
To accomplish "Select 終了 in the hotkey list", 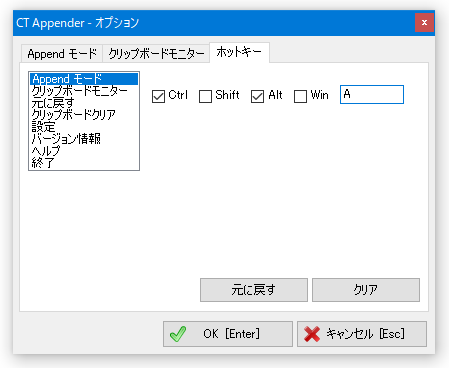I will click(84, 163).
